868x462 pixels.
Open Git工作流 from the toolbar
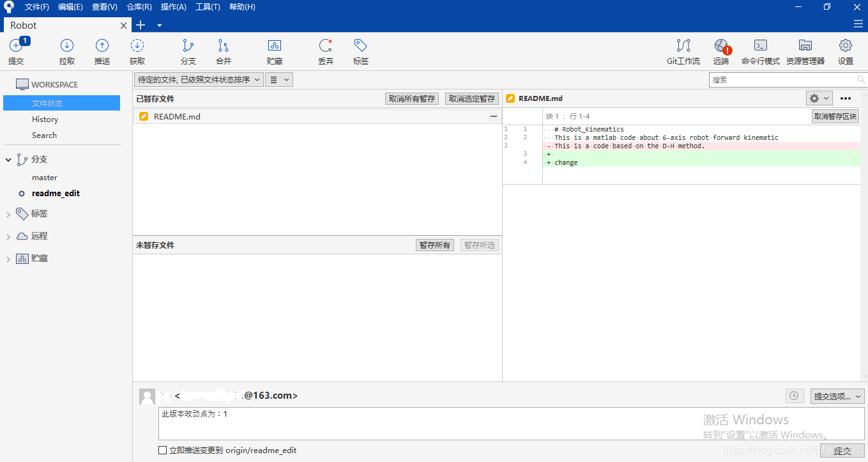click(x=683, y=51)
